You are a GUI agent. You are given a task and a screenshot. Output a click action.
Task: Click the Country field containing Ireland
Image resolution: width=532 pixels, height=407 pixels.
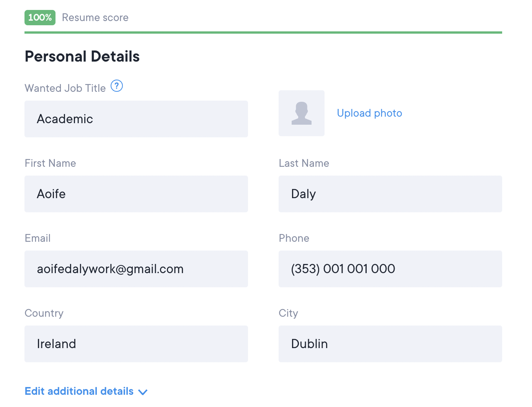(x=136, y=344)
